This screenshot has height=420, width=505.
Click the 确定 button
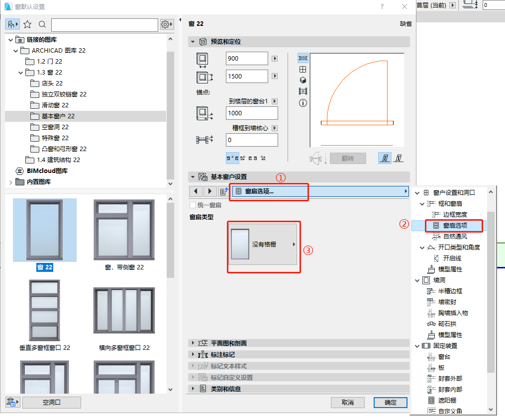[390, 403]
